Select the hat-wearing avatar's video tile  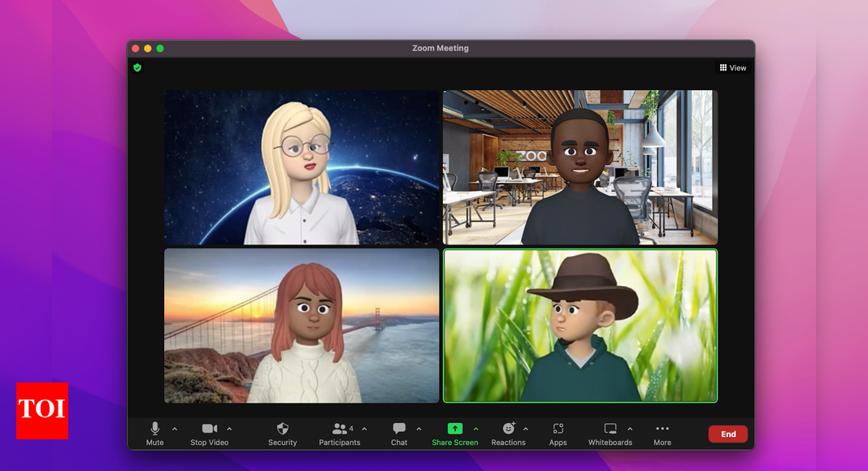pos(579,325)
